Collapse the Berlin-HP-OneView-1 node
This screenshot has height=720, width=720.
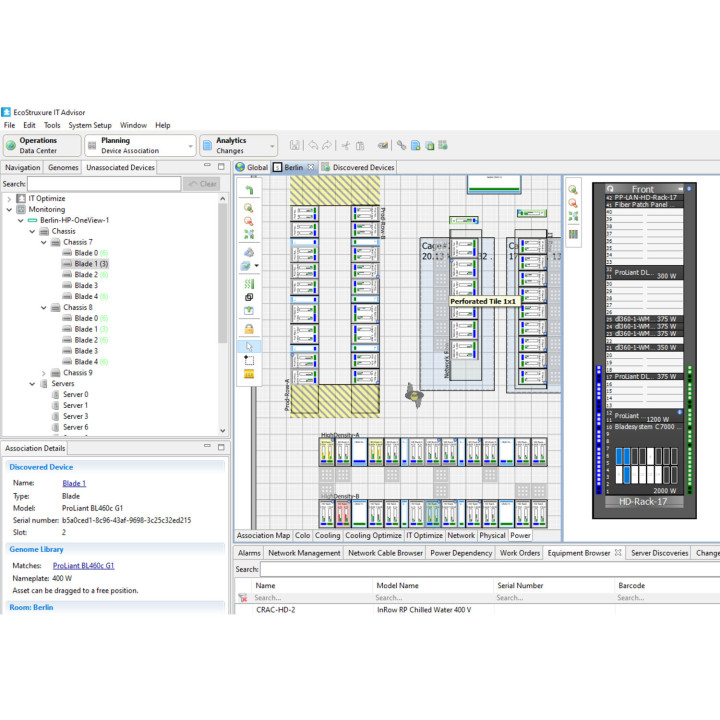click(21, 220)
